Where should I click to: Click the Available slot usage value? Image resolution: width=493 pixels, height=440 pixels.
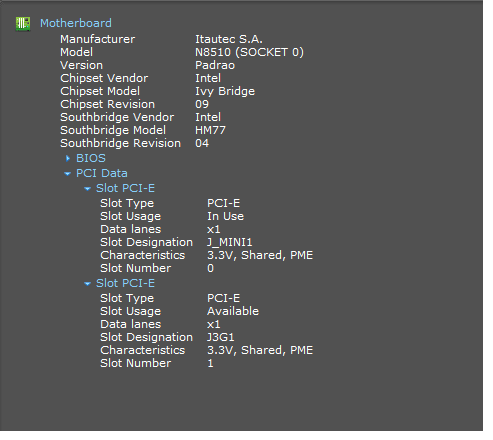click(x=233, y=311)
